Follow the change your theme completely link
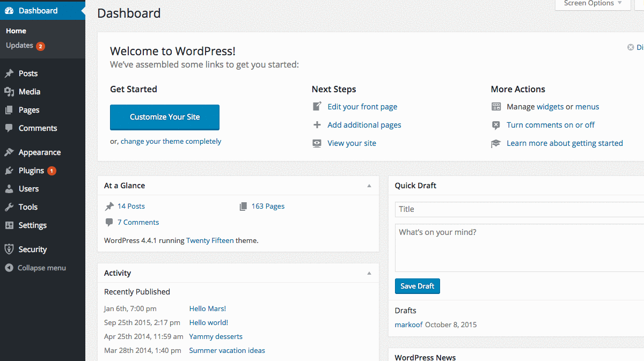The height and width of the screenshot is (361, 644). (171, 141)
